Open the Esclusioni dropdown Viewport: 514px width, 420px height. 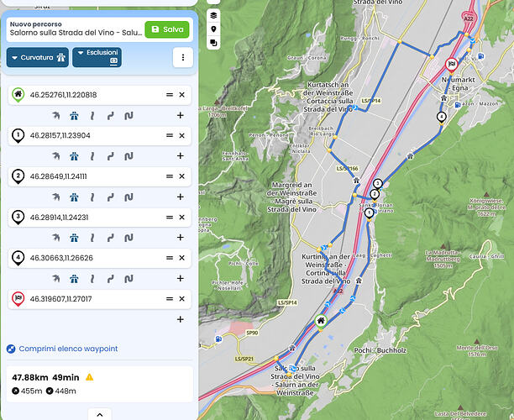97,57
